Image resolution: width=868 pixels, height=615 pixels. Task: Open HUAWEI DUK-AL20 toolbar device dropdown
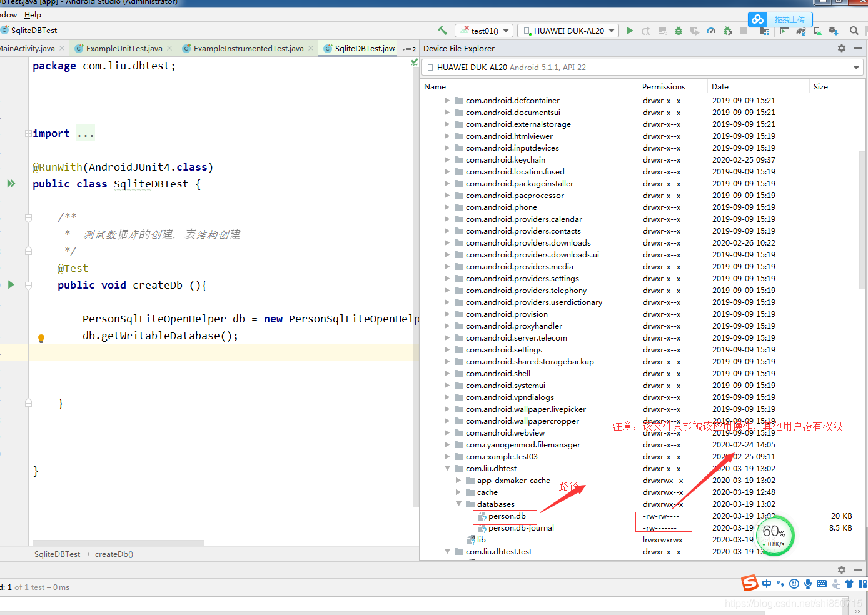click(568, 31)
